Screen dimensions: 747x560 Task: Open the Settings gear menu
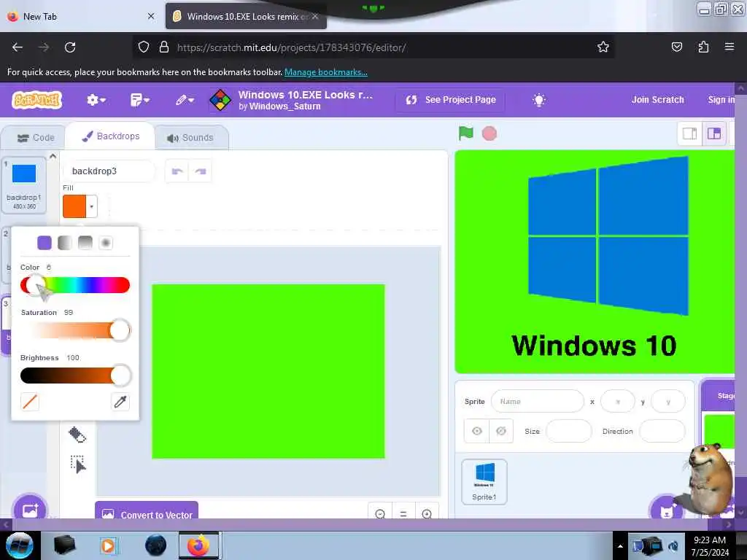tap(96, 100)
